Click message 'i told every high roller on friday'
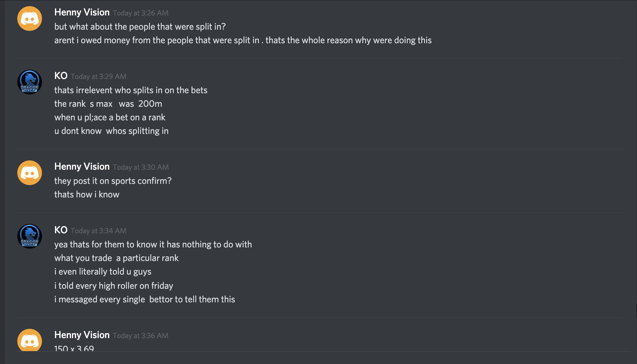 click(114, 286)
